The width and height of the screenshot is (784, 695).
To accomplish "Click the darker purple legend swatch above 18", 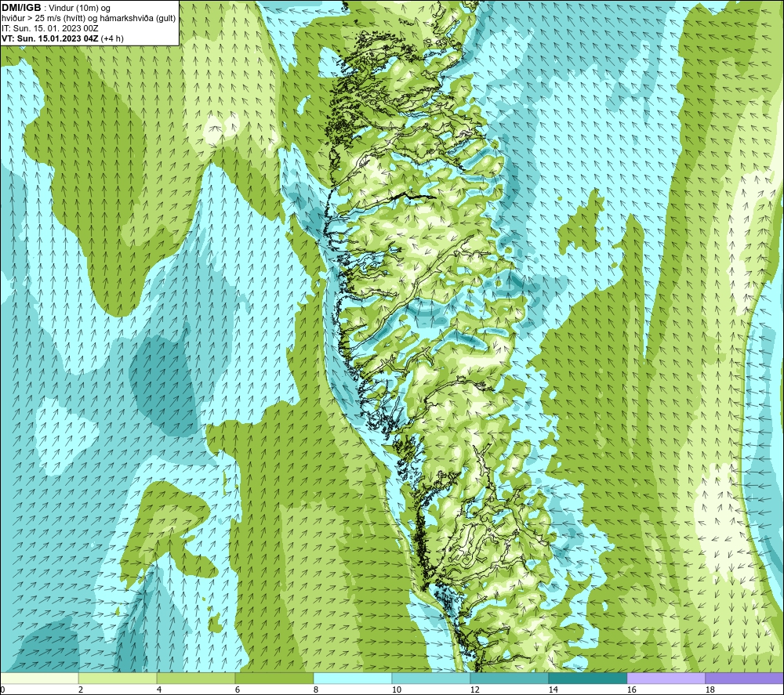I will click(x=745, y=678).
